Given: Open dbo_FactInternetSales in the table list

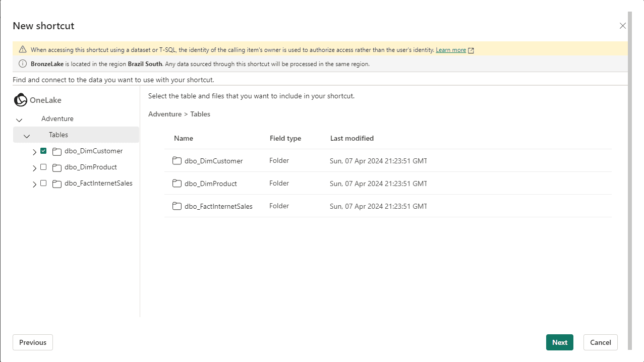Looking at the screenshot, I should tap(218, 206).
